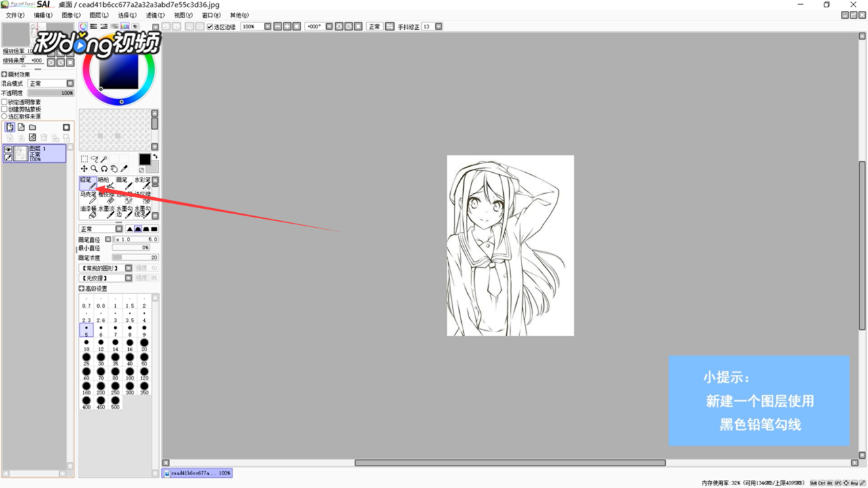Open the 滤镜 menu
The width and height of the screenshot is (868, 488).
[x=155, y=15]
